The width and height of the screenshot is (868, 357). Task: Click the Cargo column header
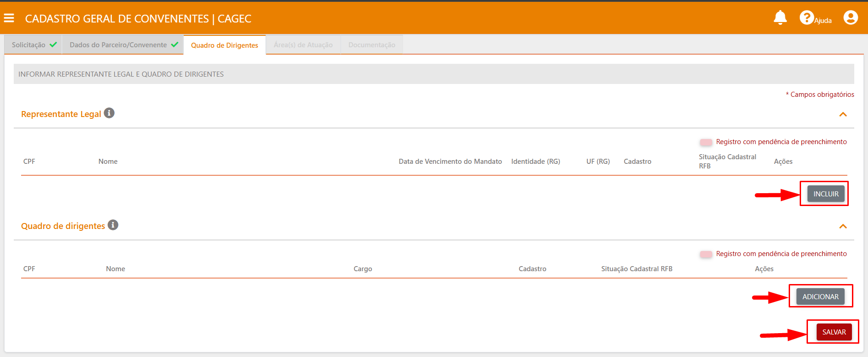point(363,269)
